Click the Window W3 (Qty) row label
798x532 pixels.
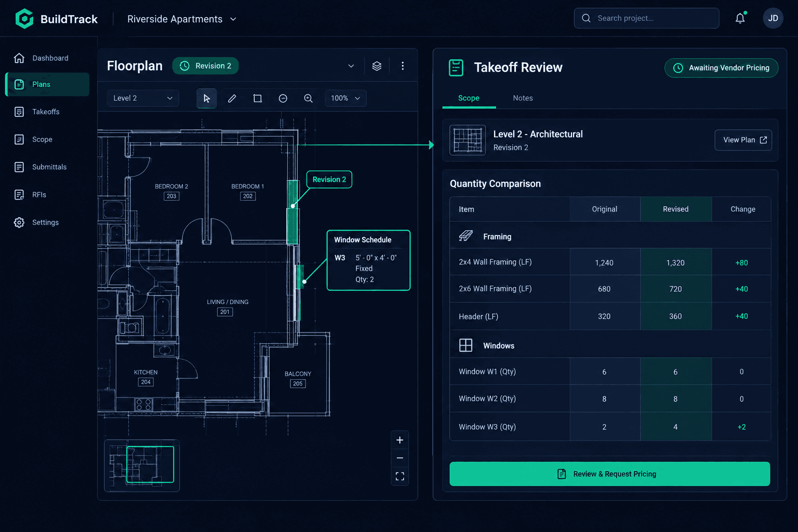pos(487,427)
